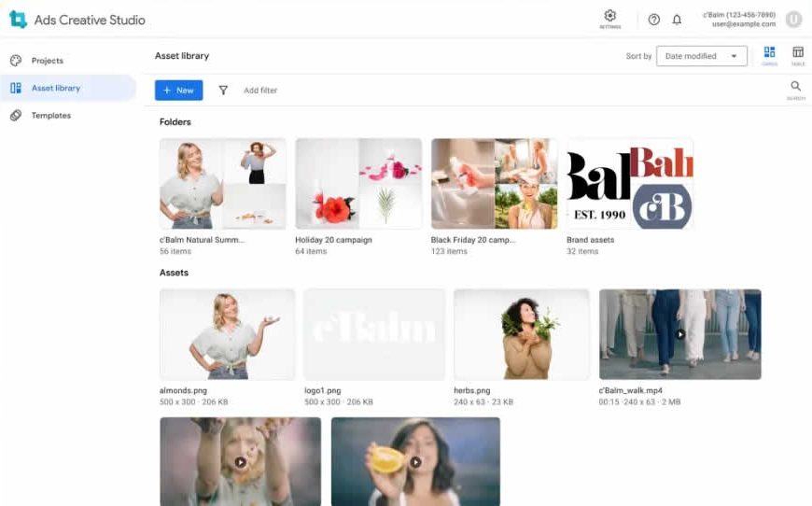Viewport: 812px width, 506px height.
Task: Click the 123 items count text
Action: [449, 251]
